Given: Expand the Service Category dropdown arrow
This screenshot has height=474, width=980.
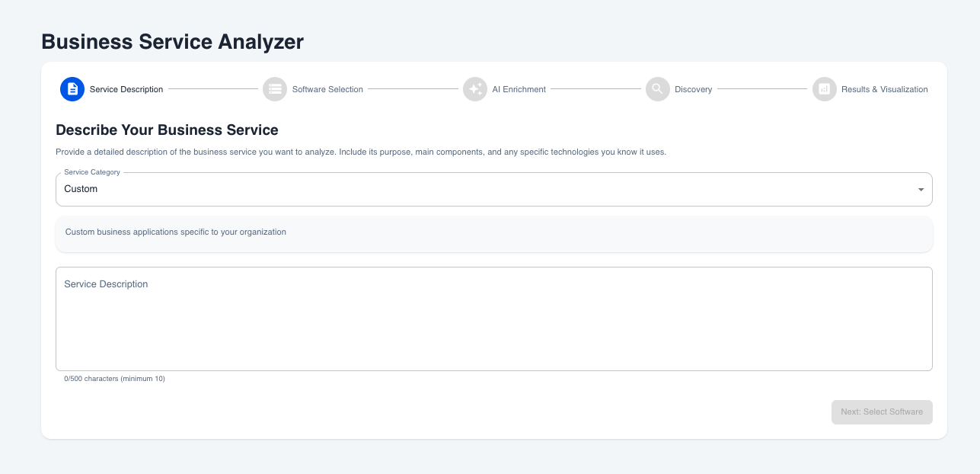Looking at the screenshot, I should tap(921, 189).
